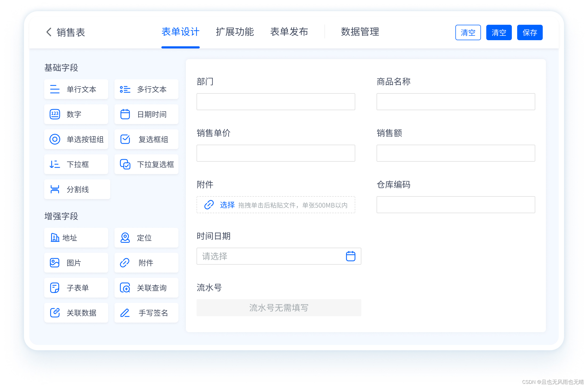This screenshot has width=588, height=387.
Task: Switch to the 扩展功能 tab
Action: pyautogui.click(x=235, y=32)
